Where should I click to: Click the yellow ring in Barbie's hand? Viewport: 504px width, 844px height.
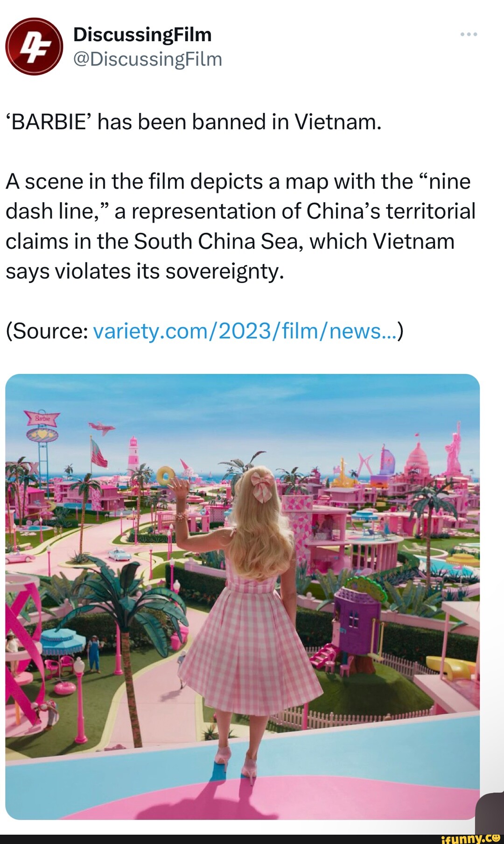[165, 476]
